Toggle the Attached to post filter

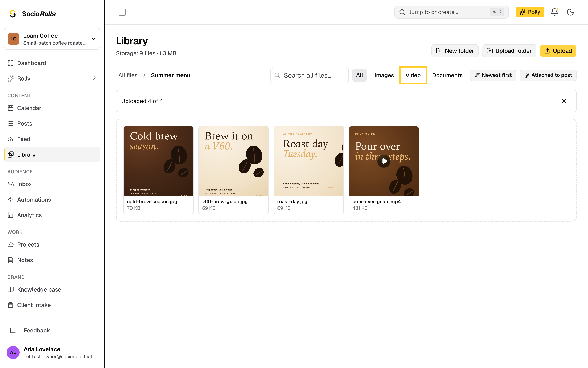pyautogui.click(x=548, y=75)
